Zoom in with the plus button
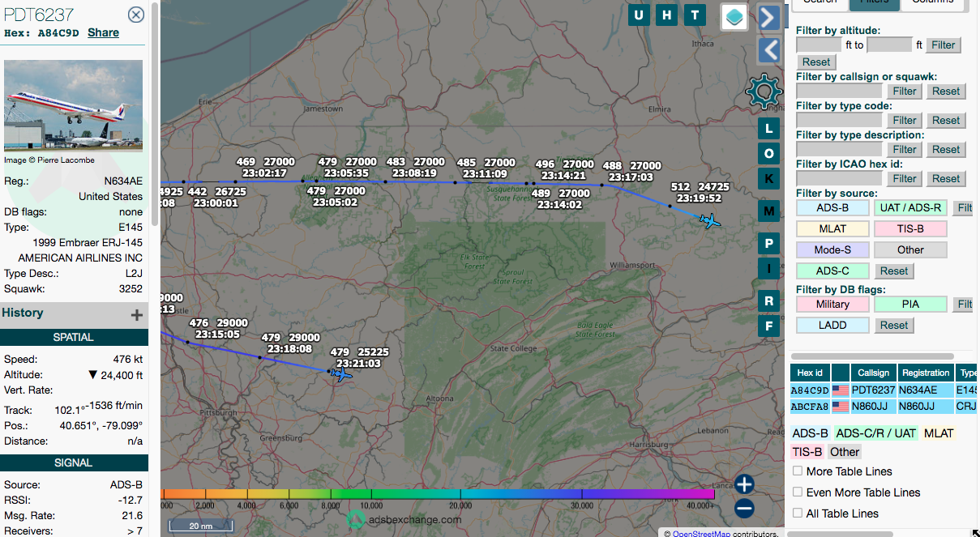Screen dimensions: 980x537 coord(744,484)
